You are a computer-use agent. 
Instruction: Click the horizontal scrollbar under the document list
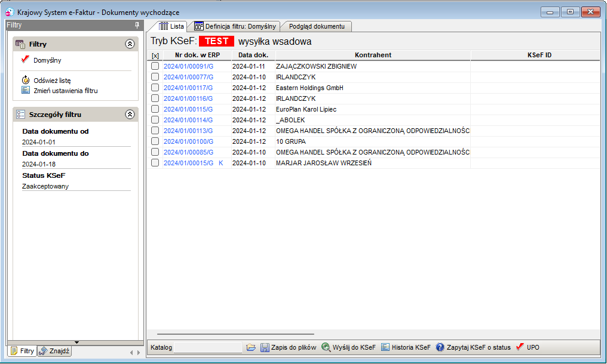tap(235, 334)
